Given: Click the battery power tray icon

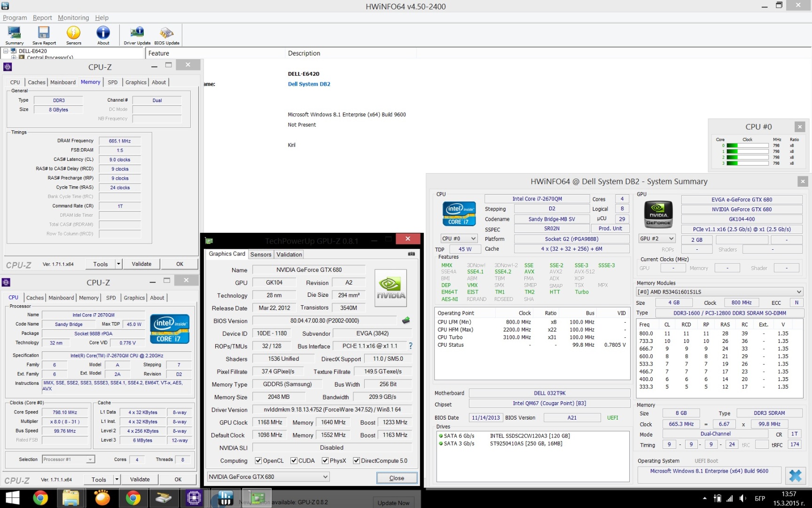Looking at the screenshot, I should click(717, 499).
